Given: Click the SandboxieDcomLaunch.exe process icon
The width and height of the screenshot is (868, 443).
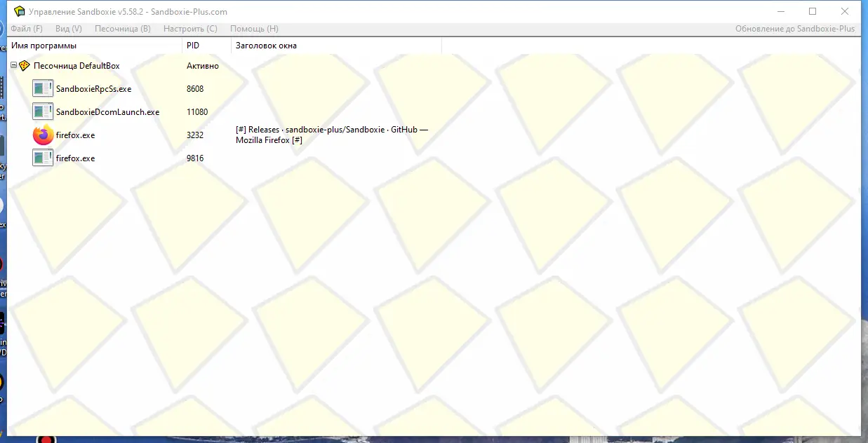Looking at the screenshot, I should pyautogui.click(x=43, y=111).
